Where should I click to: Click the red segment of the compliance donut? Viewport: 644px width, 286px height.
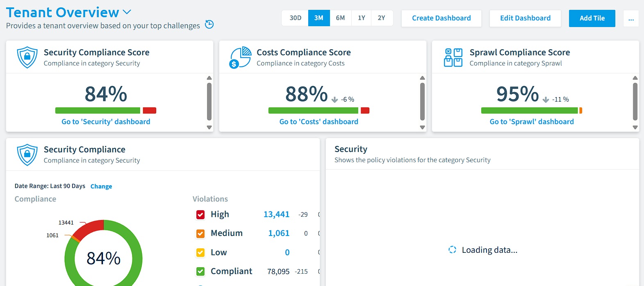(90, 228)
